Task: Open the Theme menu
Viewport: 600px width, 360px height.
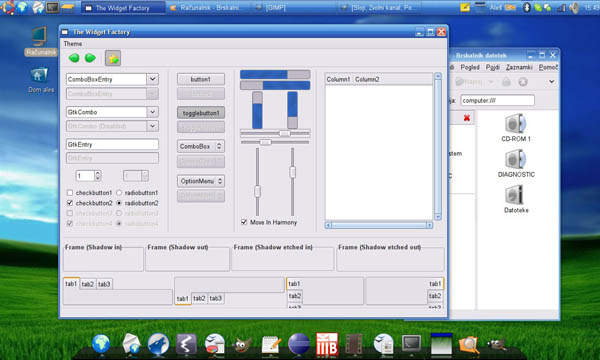Action: (73, 44)
